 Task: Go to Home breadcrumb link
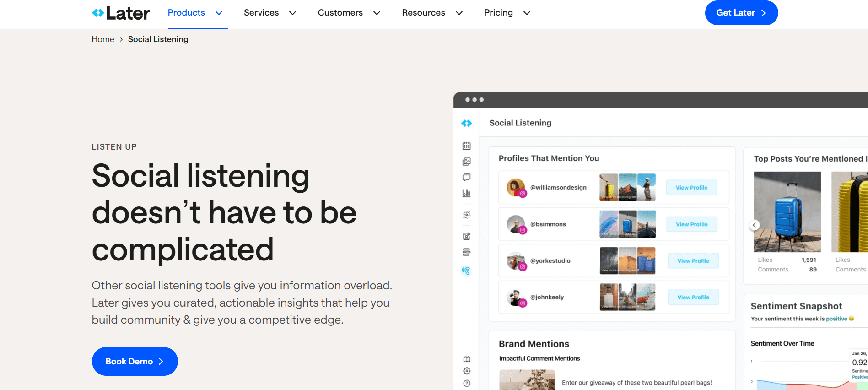pyautogui.click(x=103, y=39)
